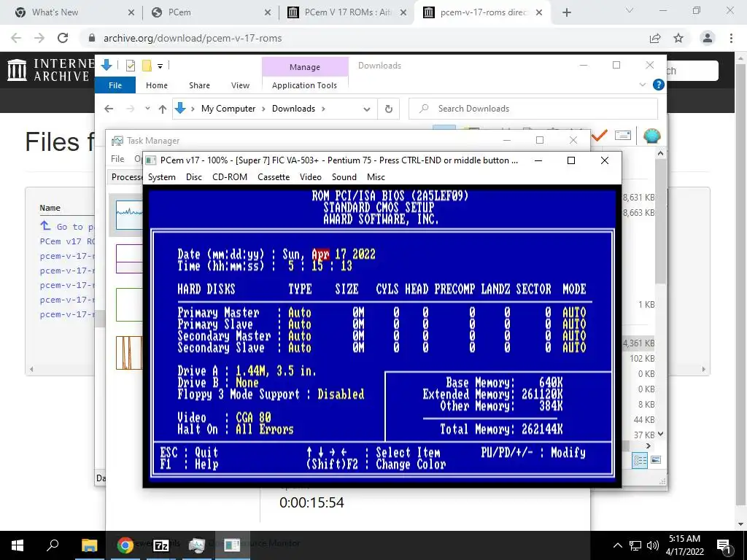Open the notification center on taskbar
The image size is (747, 560).
(723, 545)
